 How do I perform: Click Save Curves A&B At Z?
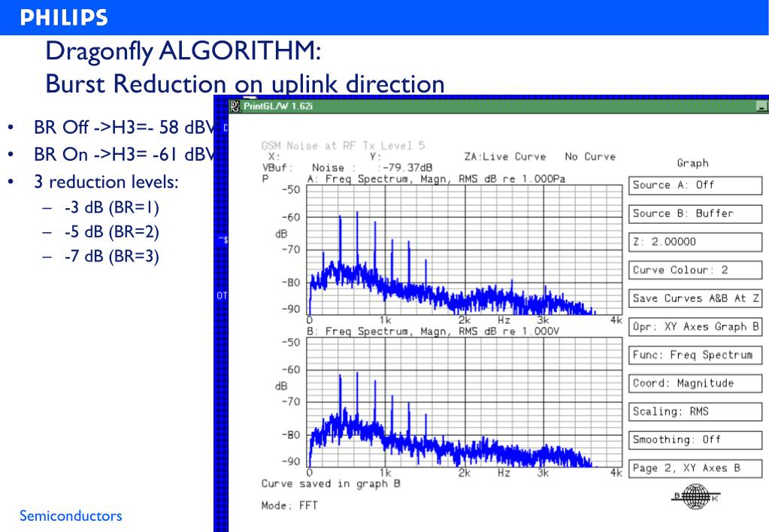point(695,298)
